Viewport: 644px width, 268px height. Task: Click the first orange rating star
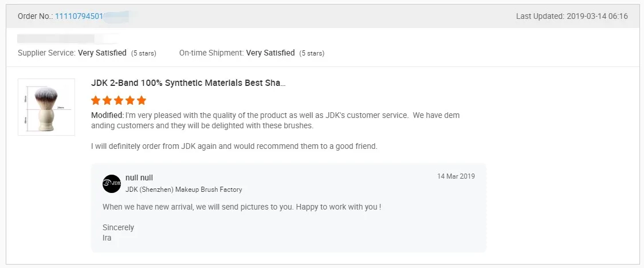[x=96, y=101]
